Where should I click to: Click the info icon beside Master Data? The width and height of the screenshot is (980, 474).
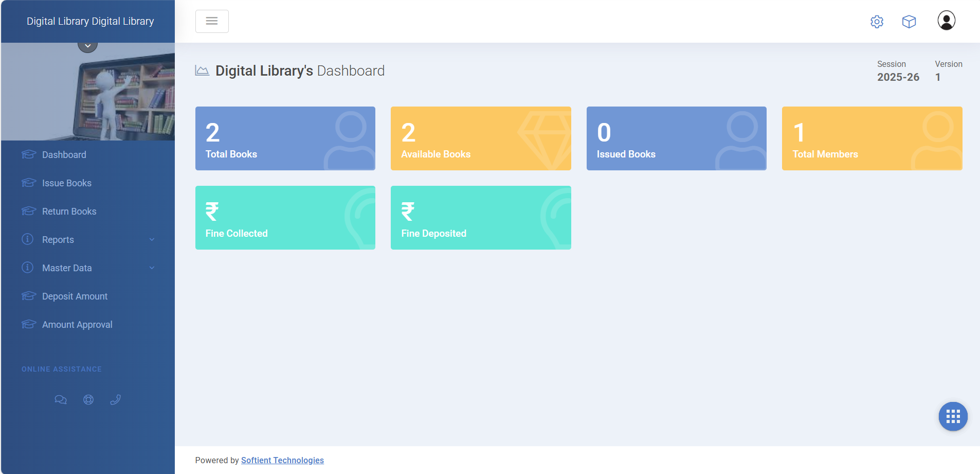28,268
